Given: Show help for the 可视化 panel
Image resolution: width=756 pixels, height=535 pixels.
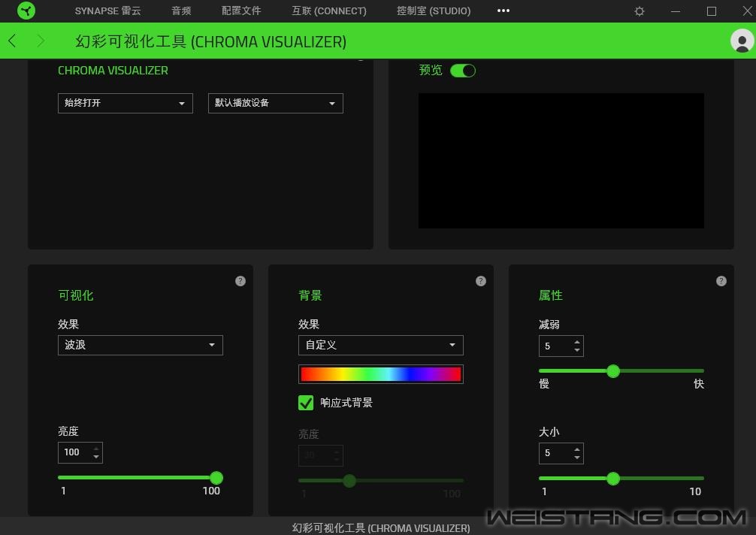Looking at the screenshot, I should tap(240, 281).
